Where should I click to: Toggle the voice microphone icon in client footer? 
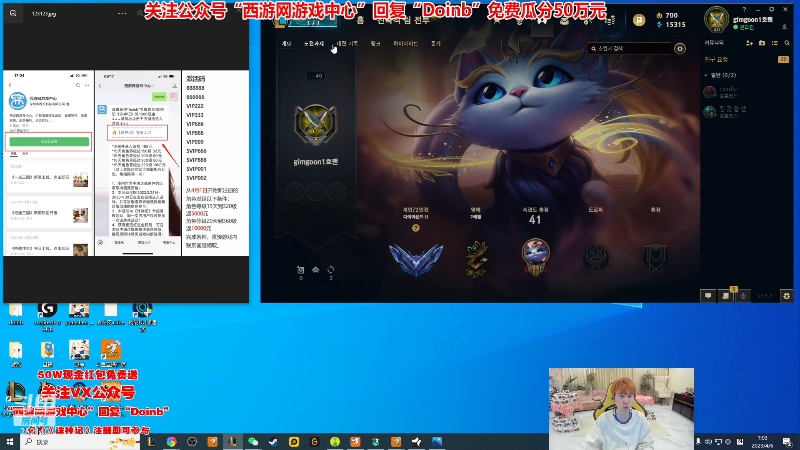point(743,295)
